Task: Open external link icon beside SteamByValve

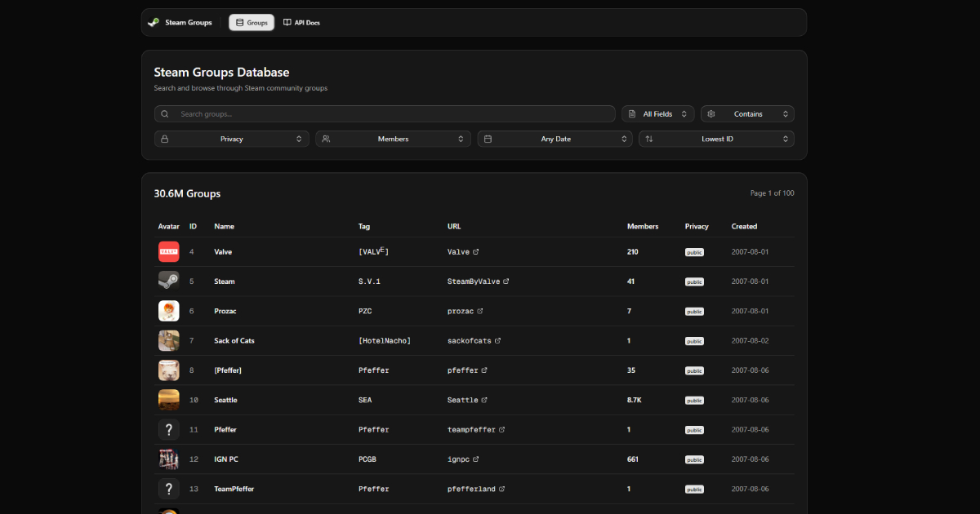Action: [506, 281]
